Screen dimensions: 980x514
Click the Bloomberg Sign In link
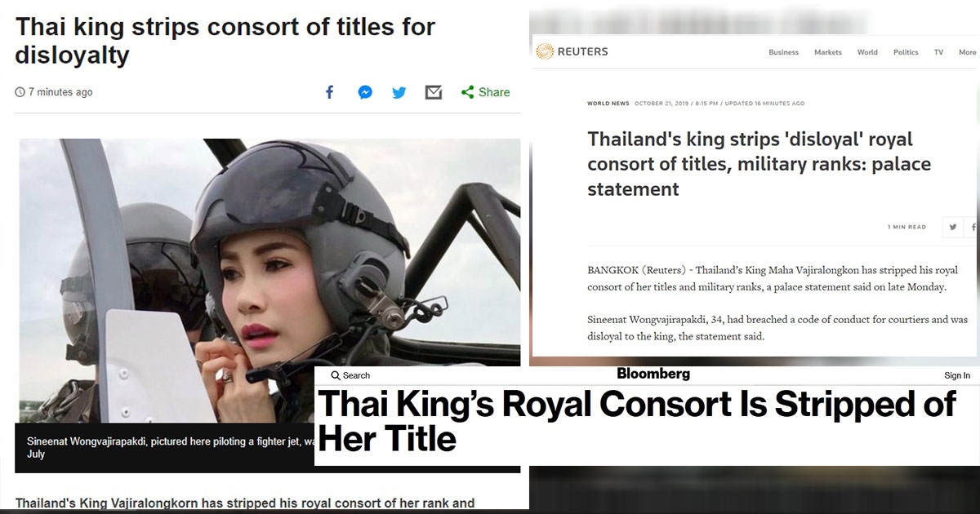click(x=957, y=375)
